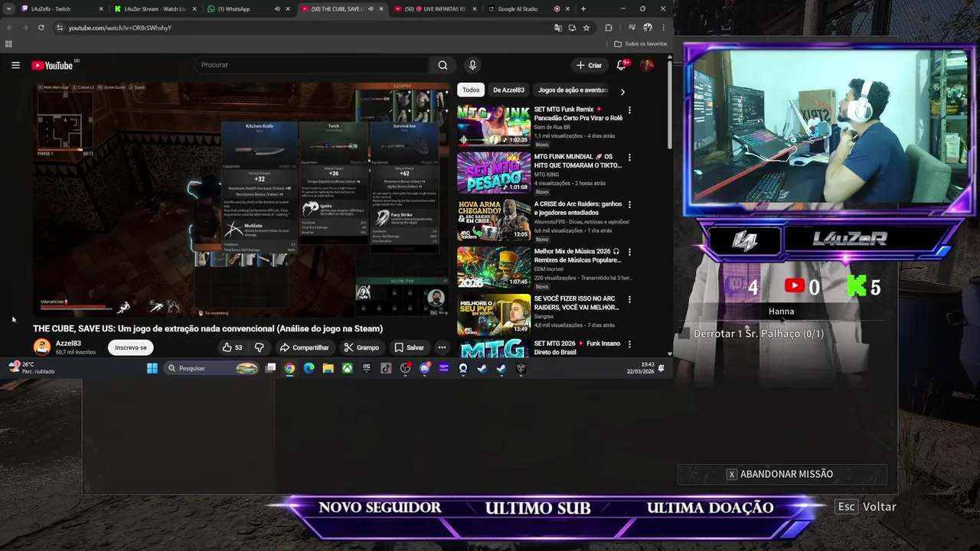
Task: Click the Chrome address bar URL
Action: pyautogui.click(x=119, y=28)
